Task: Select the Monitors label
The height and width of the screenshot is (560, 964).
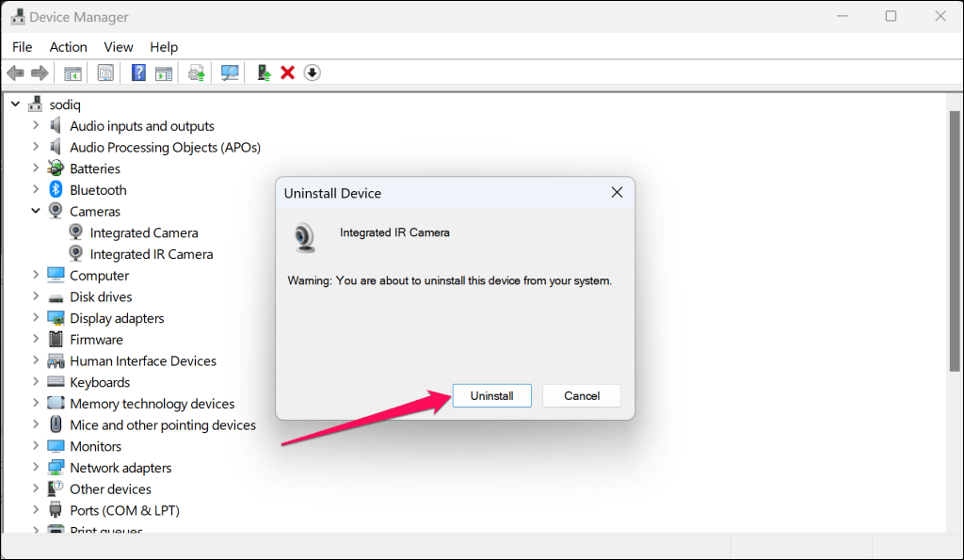Action: pyautogui.click(x=96, y=446)
